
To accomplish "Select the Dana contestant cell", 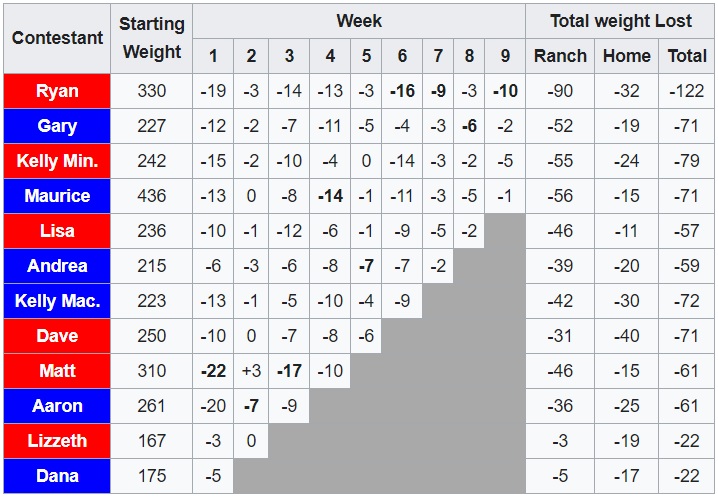I will (57, 476).
